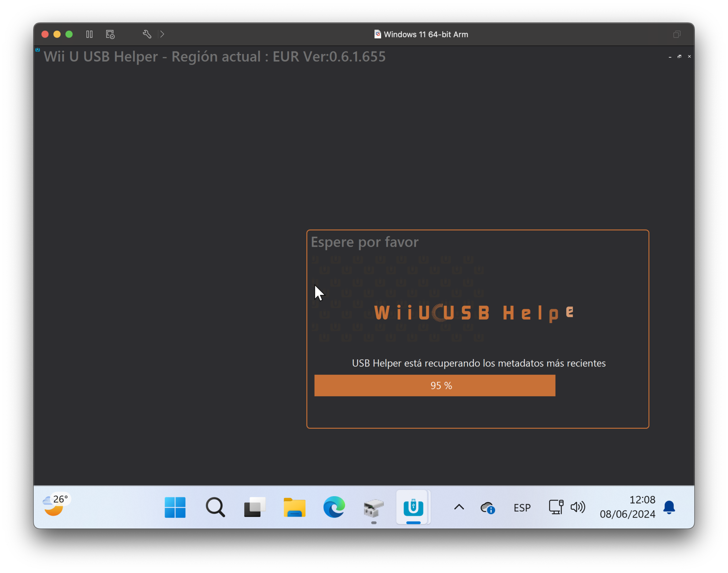Screen dimensions: 728x573
Task: Select the setup program icon beside USB Helper
Action: click(373, 507)
